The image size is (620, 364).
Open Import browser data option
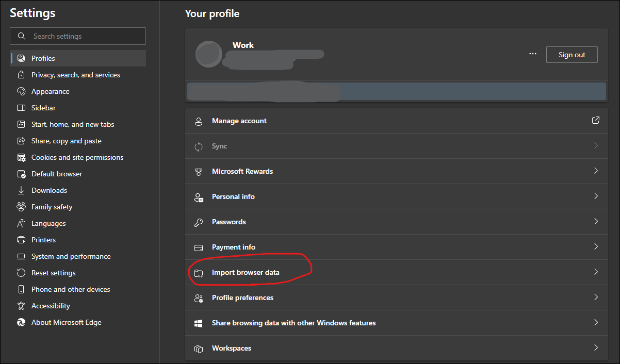[397, 272]
